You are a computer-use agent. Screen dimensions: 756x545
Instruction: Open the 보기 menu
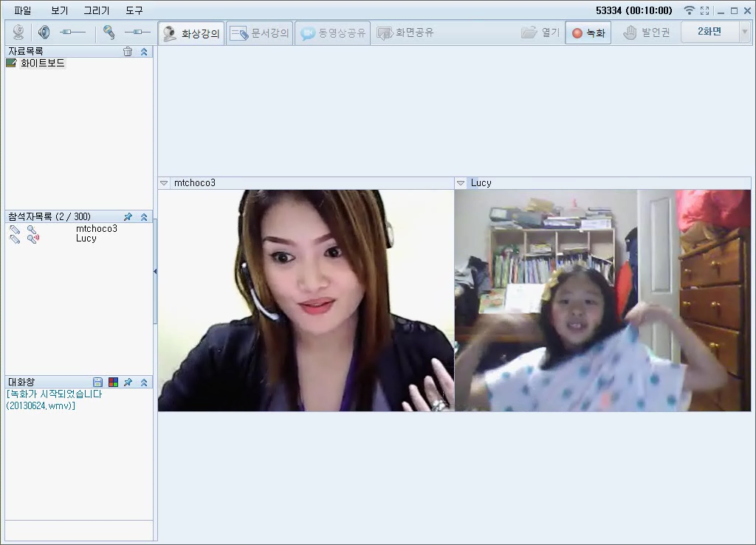click(60, 10)
